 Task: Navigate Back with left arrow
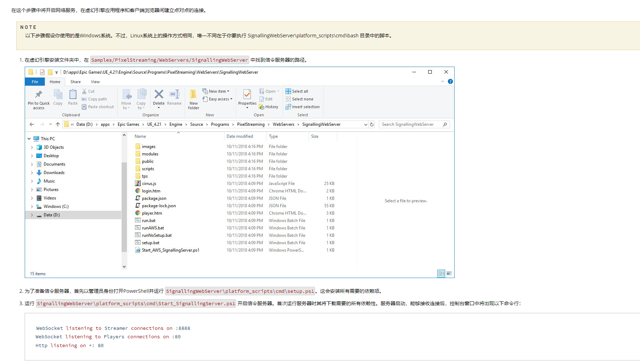point(32,124)
